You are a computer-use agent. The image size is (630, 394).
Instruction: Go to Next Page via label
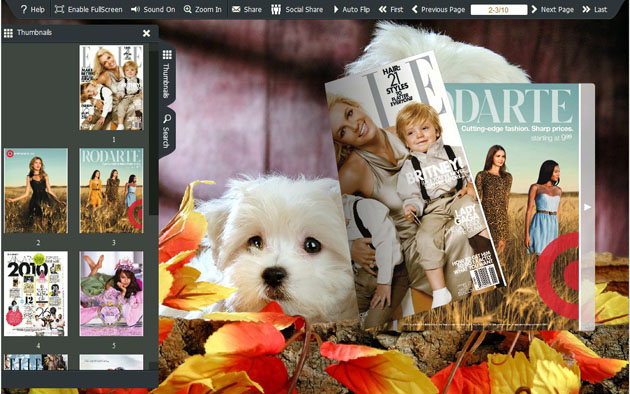pos(557,9)
